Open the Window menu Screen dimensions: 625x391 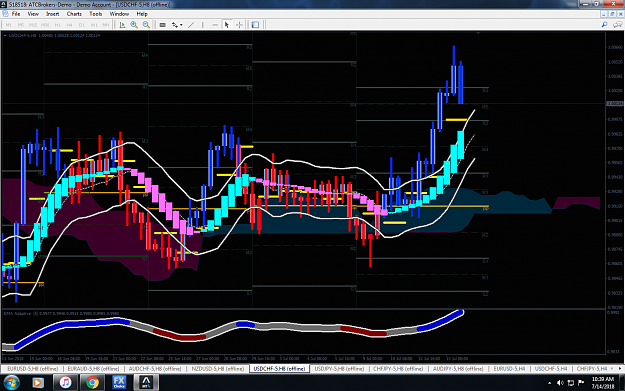click(x=119, y=14)
